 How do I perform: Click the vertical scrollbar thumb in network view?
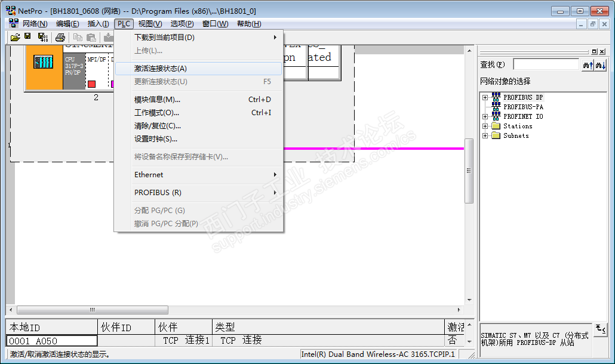(x=469, y=171)
